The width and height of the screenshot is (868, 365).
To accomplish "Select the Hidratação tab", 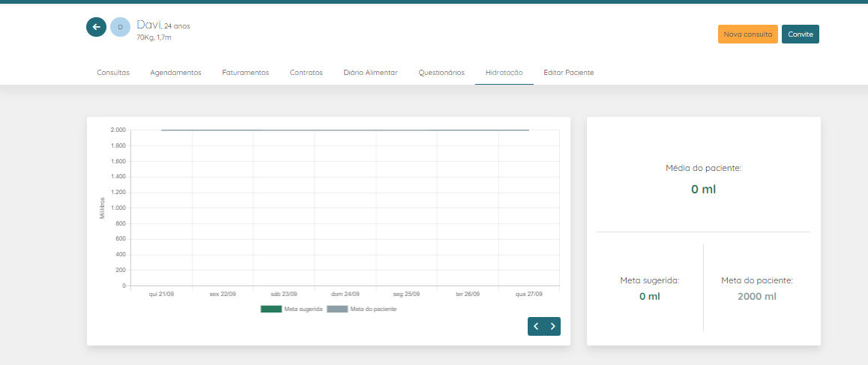I will pyautogui.click(x=504, y=73).
